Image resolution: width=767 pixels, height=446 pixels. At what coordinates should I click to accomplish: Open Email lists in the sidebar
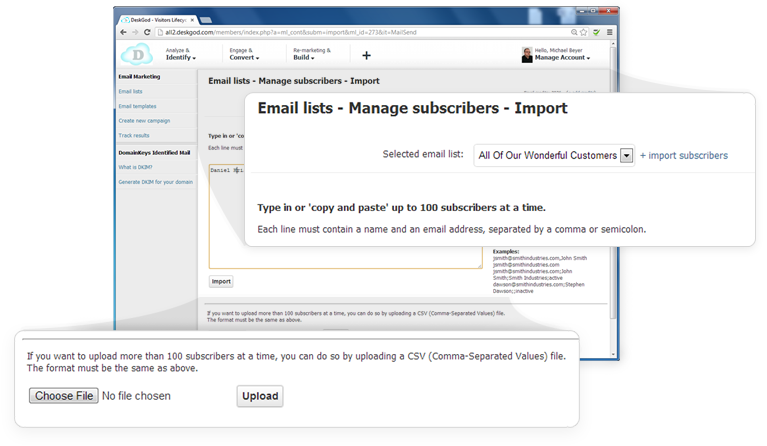click(x=130, y=91)
